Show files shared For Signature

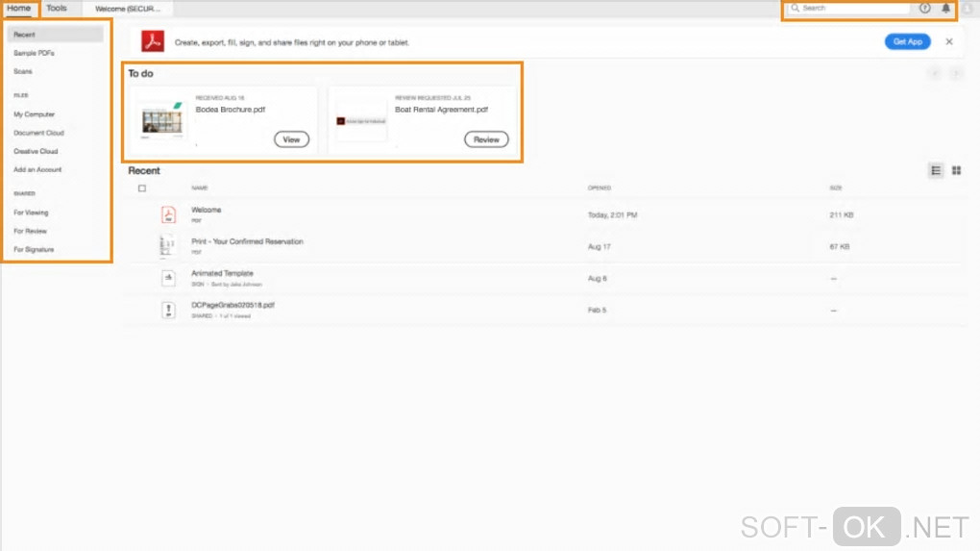34,250
